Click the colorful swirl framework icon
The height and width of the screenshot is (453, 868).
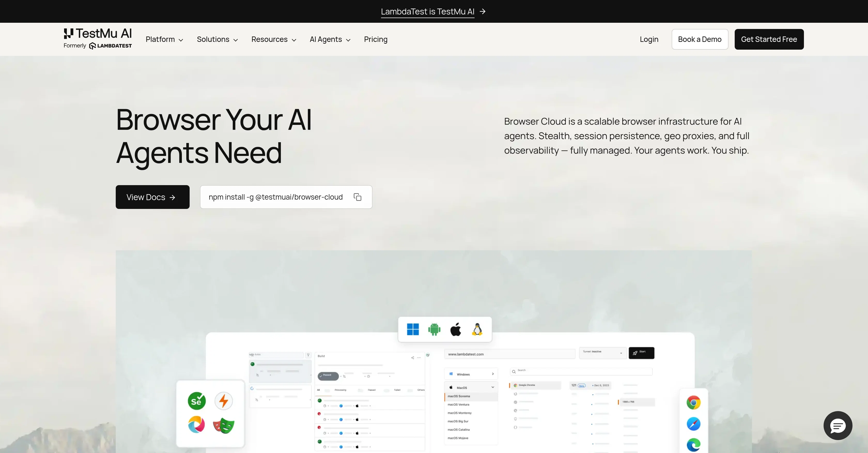(x=196, y=424)
